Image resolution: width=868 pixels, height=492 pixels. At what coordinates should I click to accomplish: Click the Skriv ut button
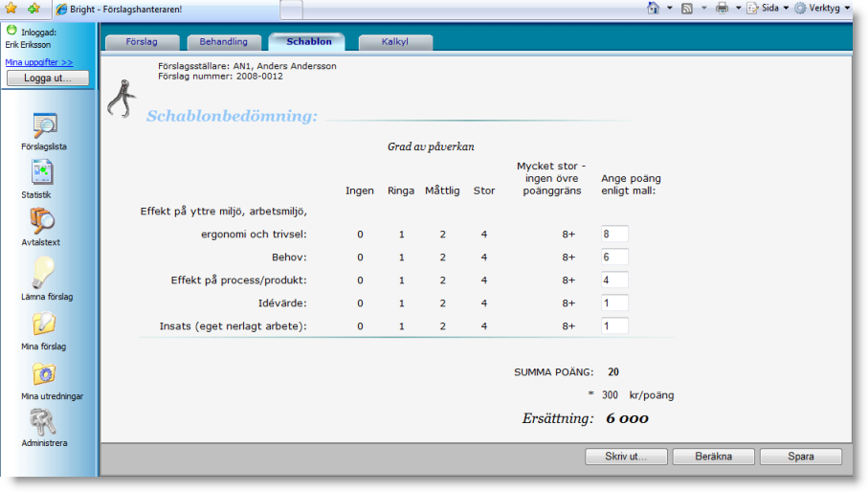[626, 457]
